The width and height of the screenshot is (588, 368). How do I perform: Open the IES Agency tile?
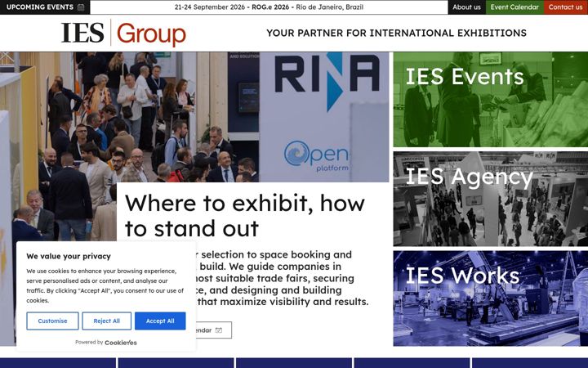tap(491, 199)
